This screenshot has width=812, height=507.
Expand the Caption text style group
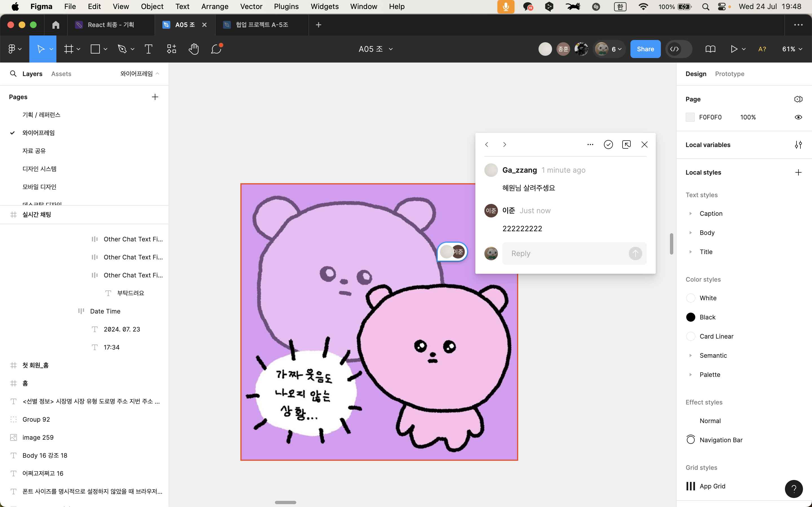tap(690, 214)
